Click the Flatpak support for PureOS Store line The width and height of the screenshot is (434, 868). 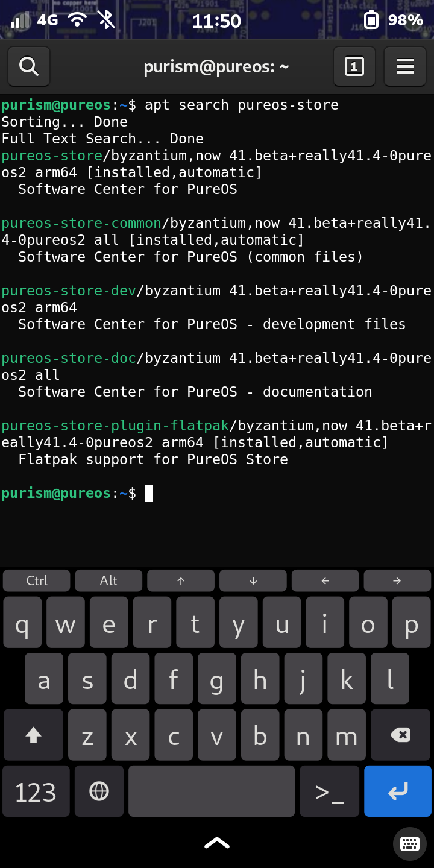click(153, 459)
